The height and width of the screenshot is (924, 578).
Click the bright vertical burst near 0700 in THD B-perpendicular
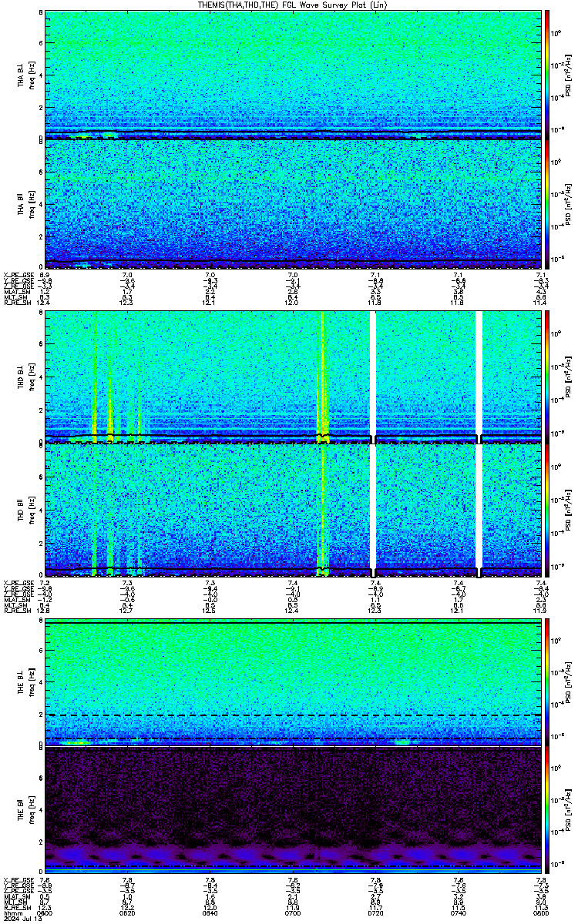(x=323, y=377)
